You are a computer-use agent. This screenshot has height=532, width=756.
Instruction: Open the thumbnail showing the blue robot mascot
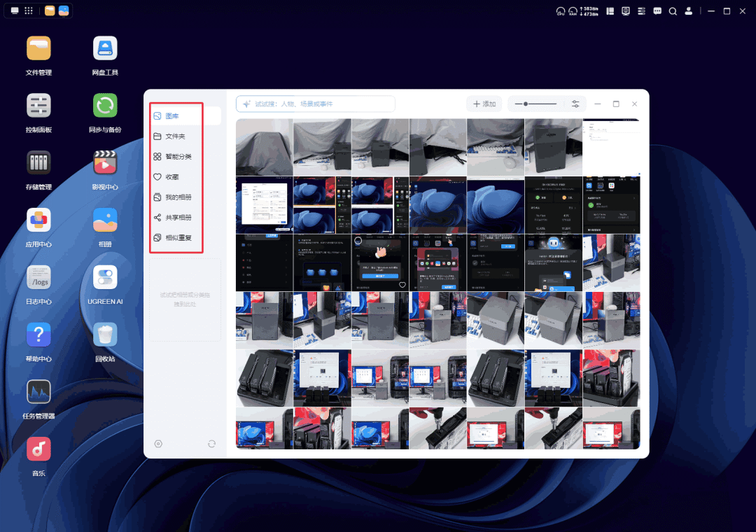(554, 263)
